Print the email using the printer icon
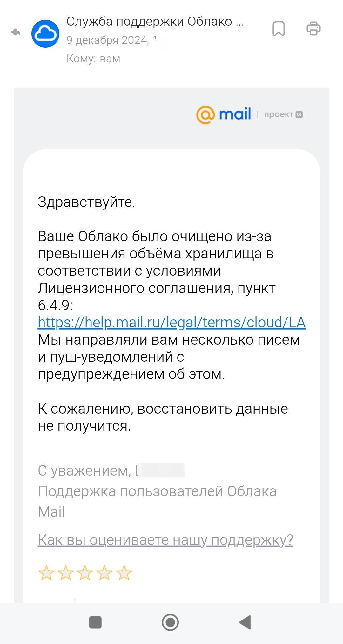Viewport: 343px width, 644px height. pyautogui.click(x=313, y=28)
